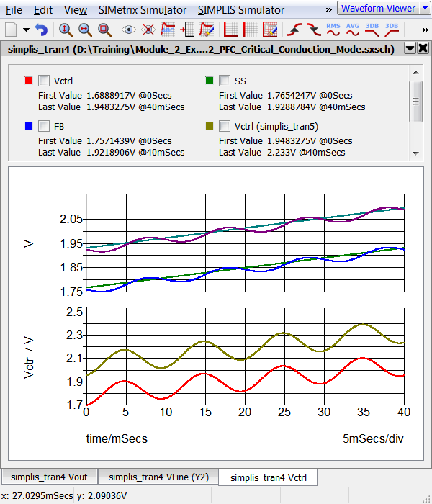Click the Undo arrow icon

tap(41, 30)
